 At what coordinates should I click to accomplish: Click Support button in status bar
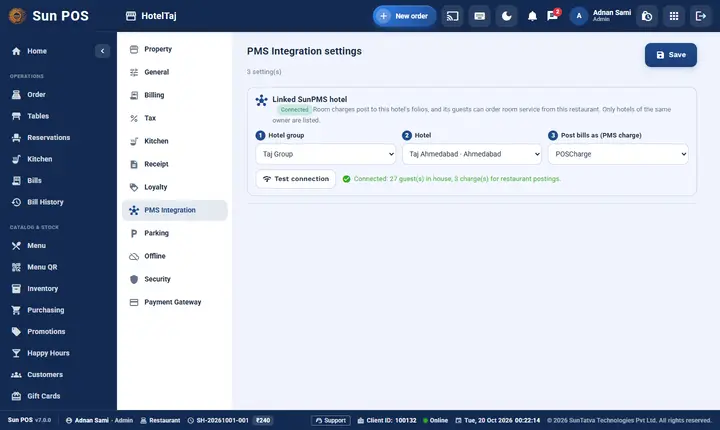[331, 420]
